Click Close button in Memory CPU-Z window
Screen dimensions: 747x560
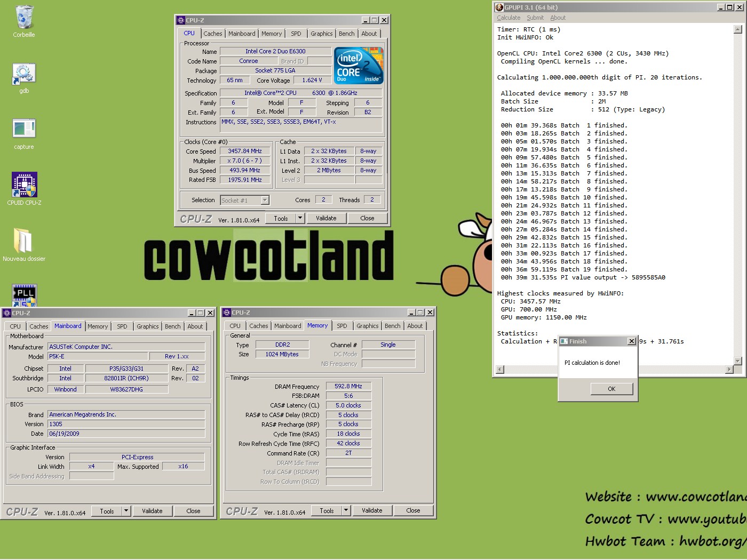tap(413, 510)
